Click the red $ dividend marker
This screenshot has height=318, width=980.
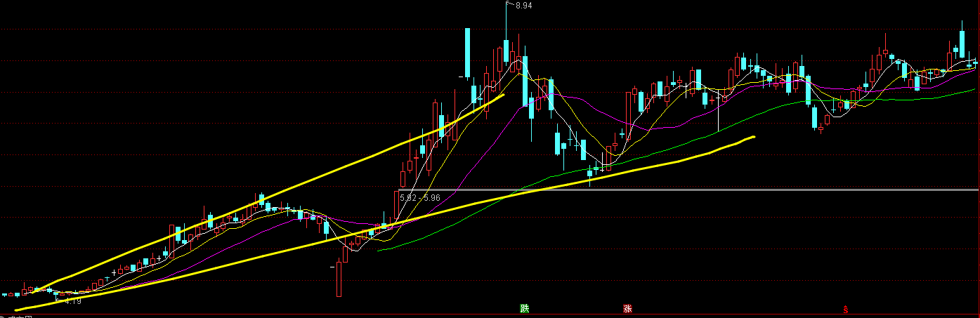[846, 308]
